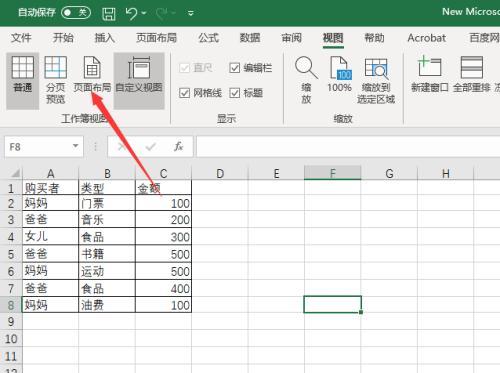Switch to the 插入 insert tab
Image resolution: width=500 pixels, height=373 pixels.
pyautogui.click(x=105, y=38)
